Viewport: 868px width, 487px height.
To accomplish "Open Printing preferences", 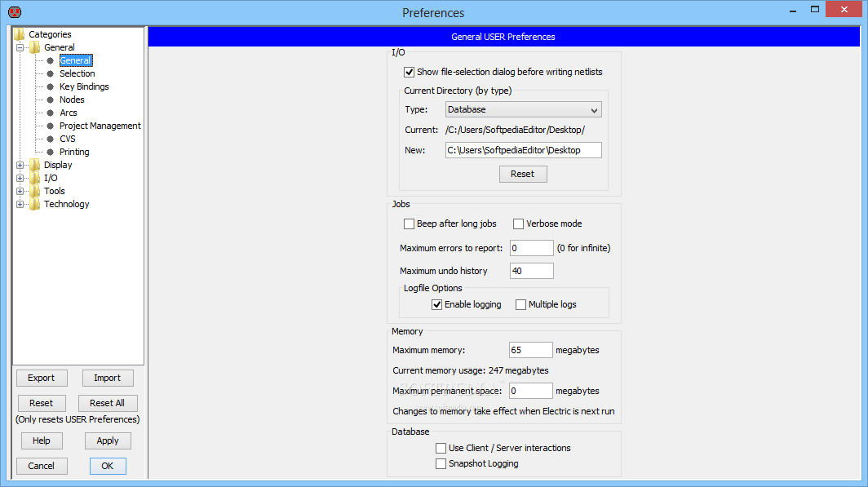I will 74,152.
